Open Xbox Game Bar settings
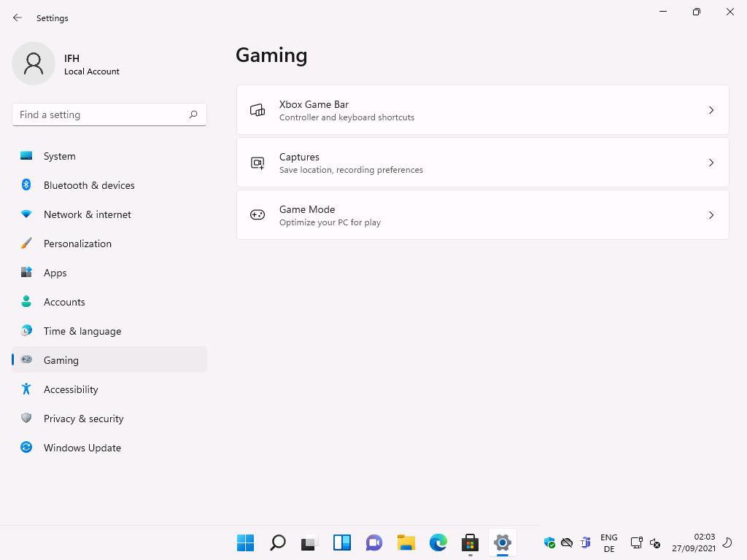 tap(483, 110)
